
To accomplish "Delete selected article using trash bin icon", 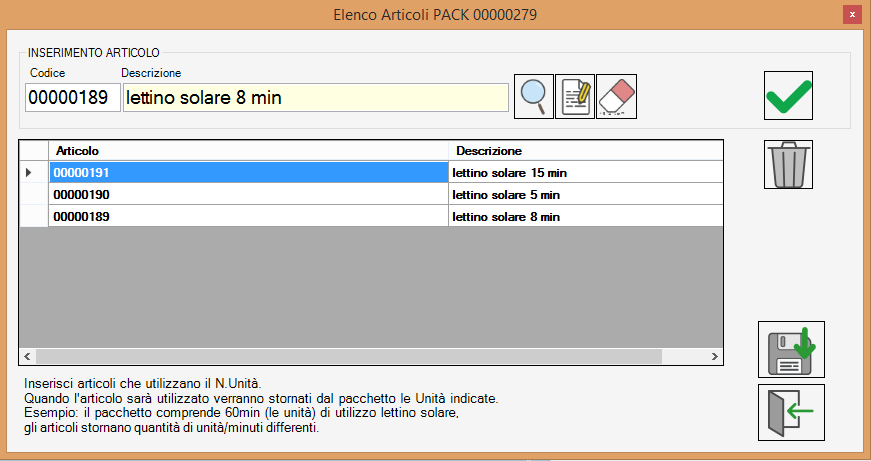I will coord(788,165).
